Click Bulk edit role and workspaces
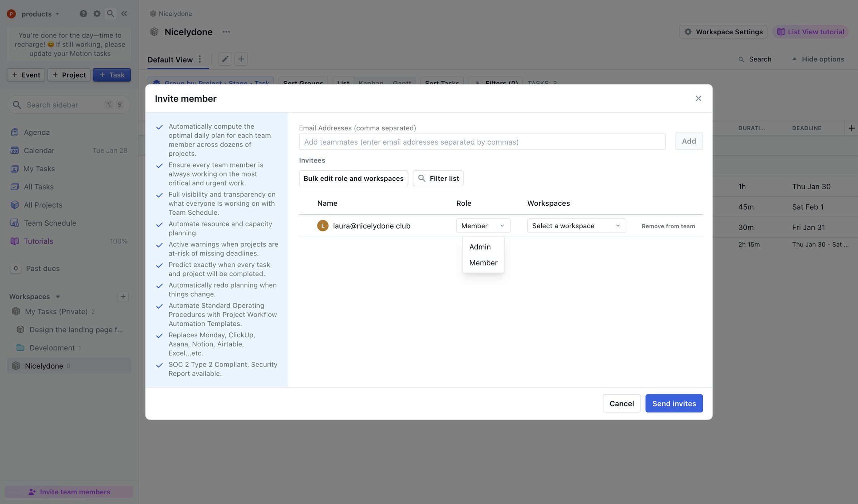Screen dimensions: 858x504 coord(353,178)
